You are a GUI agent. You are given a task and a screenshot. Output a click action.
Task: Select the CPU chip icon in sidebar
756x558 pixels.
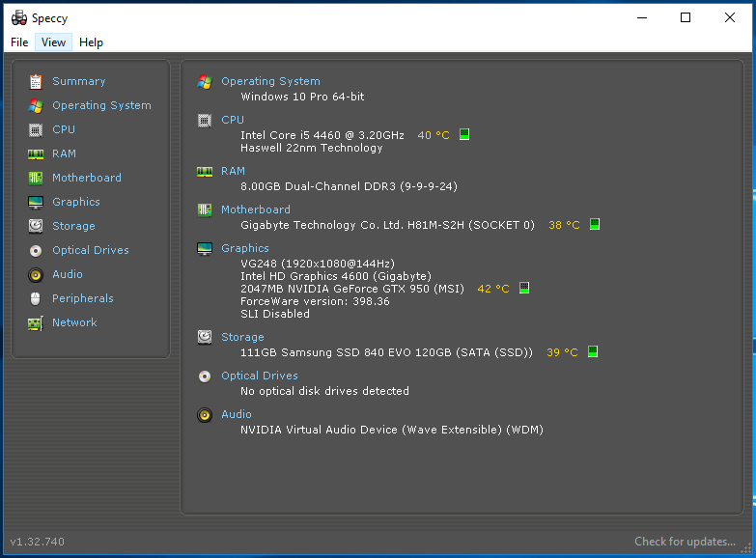[36, 130]
